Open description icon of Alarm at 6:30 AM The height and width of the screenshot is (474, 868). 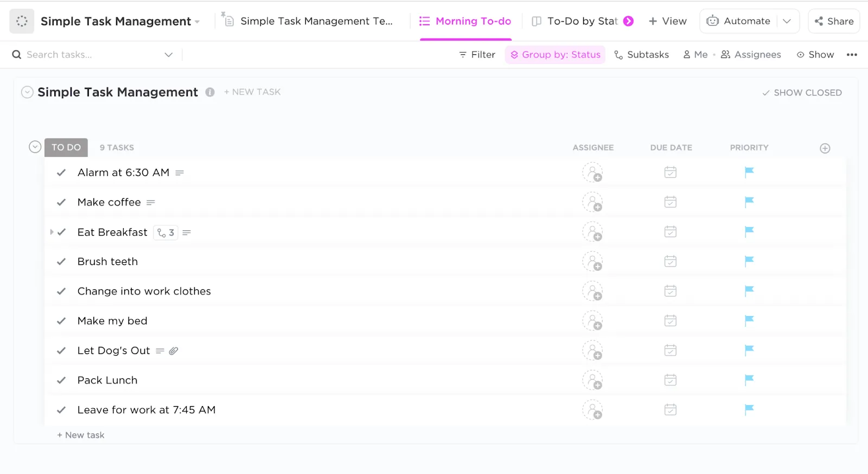pyautogui.click(x=180, y=173)
